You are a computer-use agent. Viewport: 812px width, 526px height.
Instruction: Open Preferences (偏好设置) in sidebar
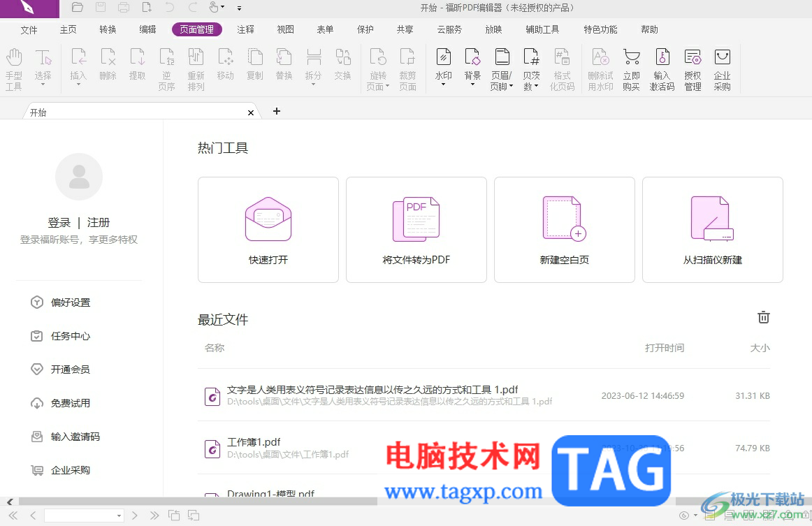(x=61, y=302)
